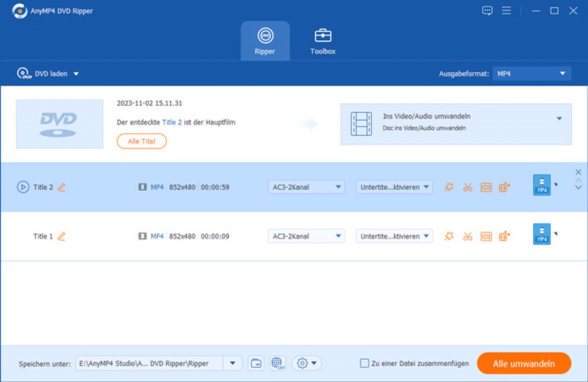Click the Alle umwandeln button
The image size is (588, 382).
pos(524,363)
